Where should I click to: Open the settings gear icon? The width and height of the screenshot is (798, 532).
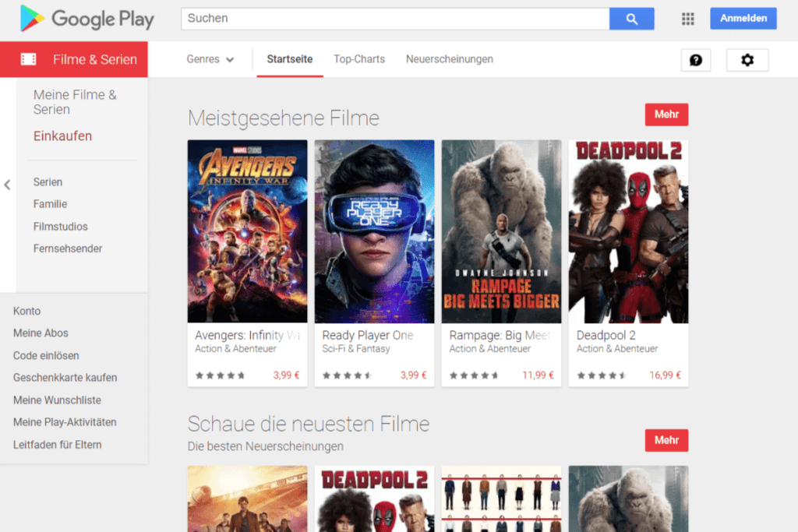[x=747, y=60]
